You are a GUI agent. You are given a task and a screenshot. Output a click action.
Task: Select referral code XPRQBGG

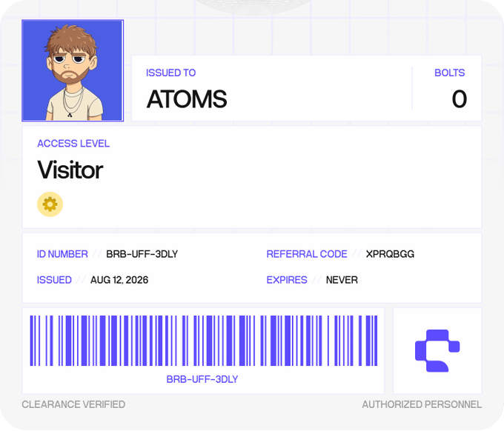click(390, 254)
